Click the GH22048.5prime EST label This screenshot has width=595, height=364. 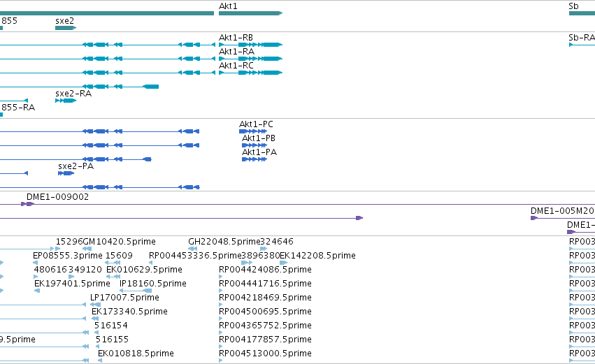click(224, 242)
